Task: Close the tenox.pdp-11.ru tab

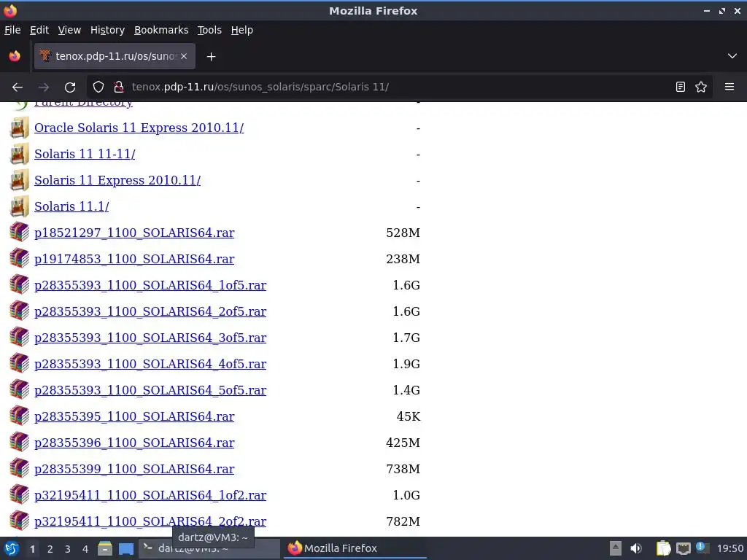Action: click(184, 56)
